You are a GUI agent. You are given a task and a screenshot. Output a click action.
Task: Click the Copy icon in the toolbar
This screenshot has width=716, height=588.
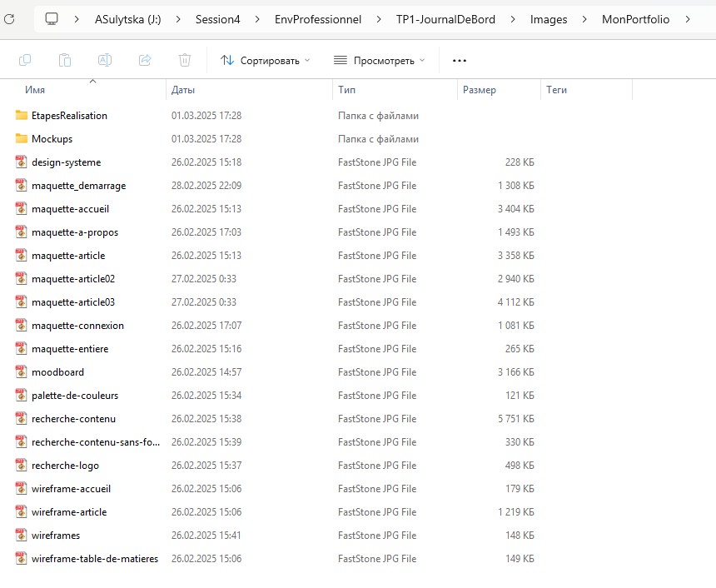(25, 60)
